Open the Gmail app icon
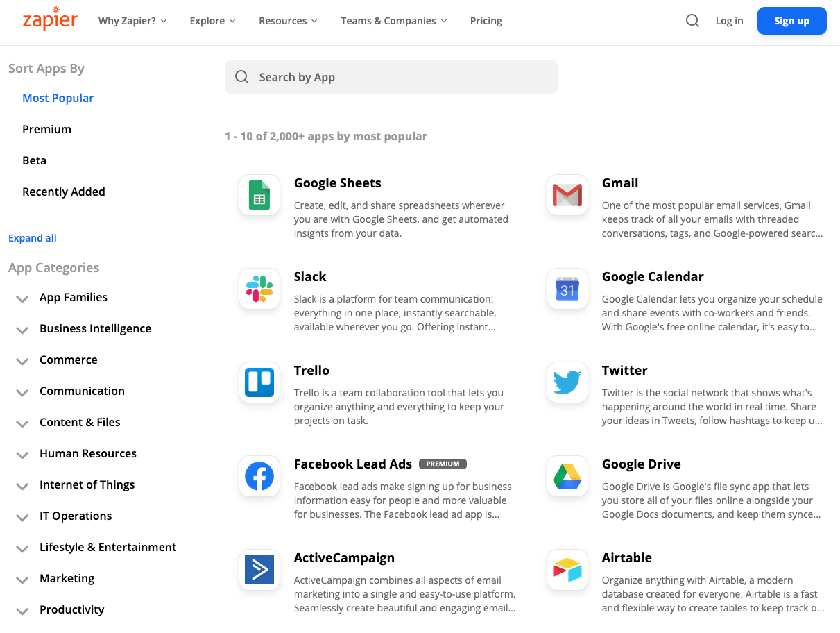This screenshot has width=840, height=633. click(x=567, y=195)
